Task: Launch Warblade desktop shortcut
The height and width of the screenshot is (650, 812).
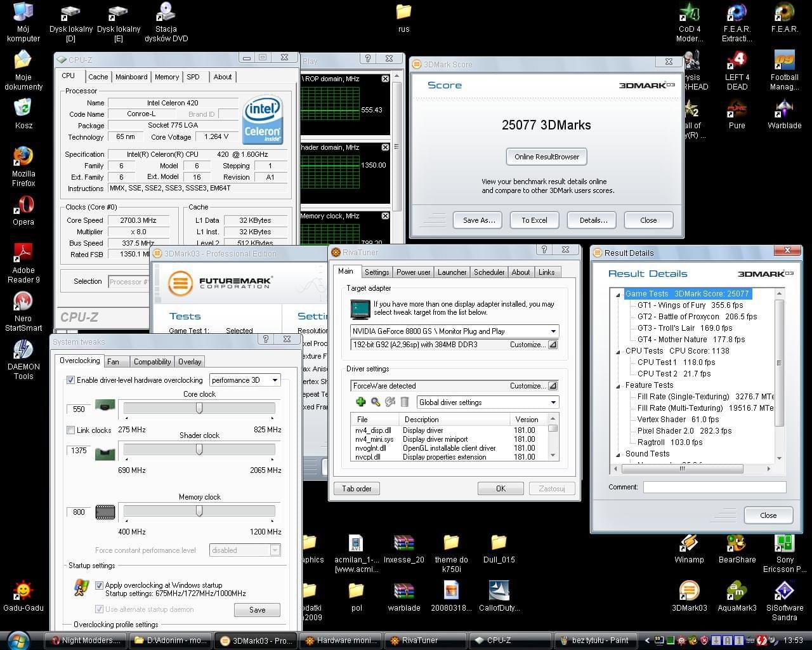Action: (785, 114)
